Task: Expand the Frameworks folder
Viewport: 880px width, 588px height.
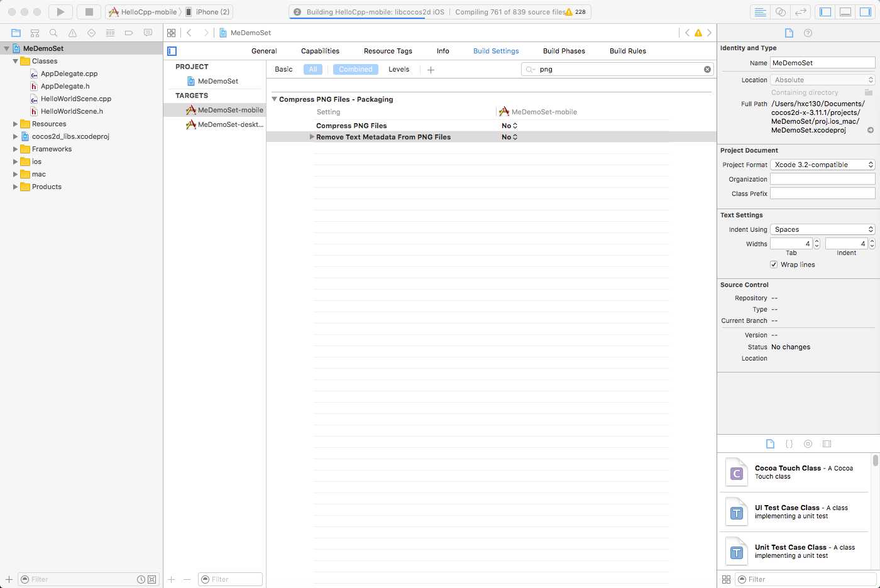Action: [15, 149]
